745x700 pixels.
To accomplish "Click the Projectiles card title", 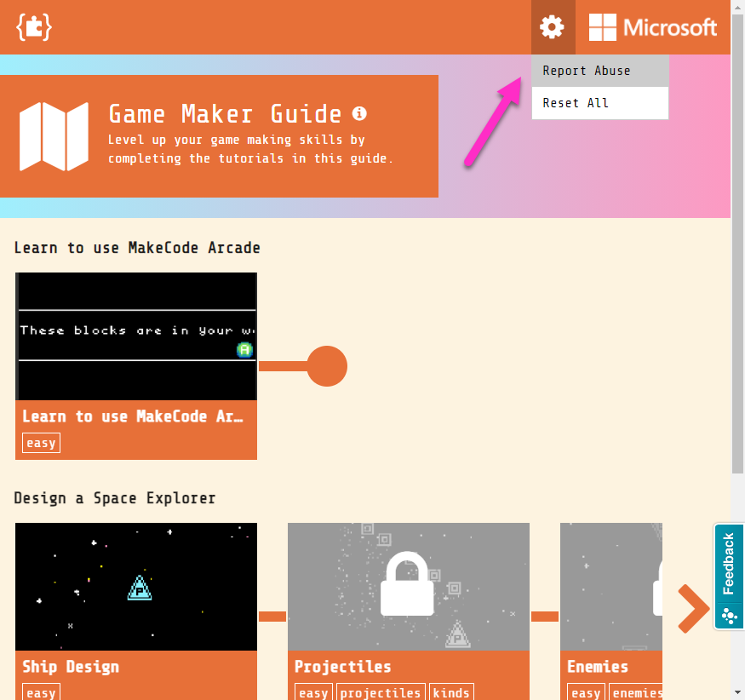I will (x=342, y=667).
